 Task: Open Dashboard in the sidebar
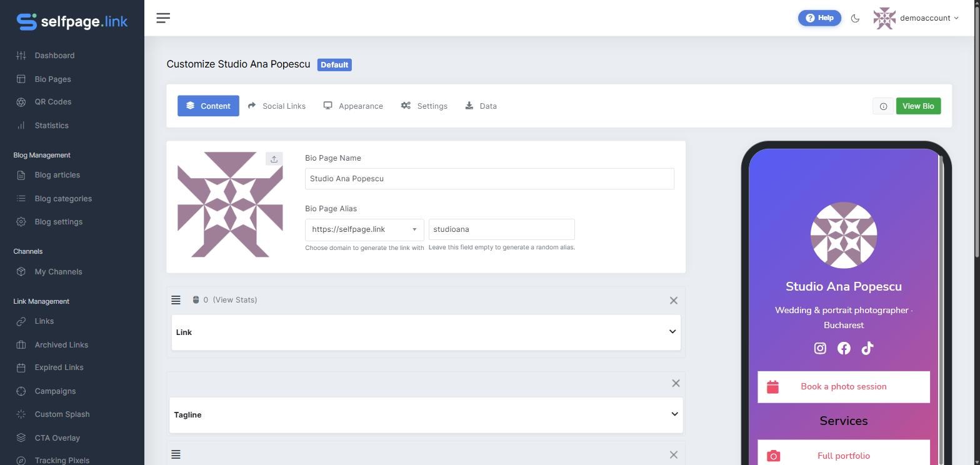(54, 56)
